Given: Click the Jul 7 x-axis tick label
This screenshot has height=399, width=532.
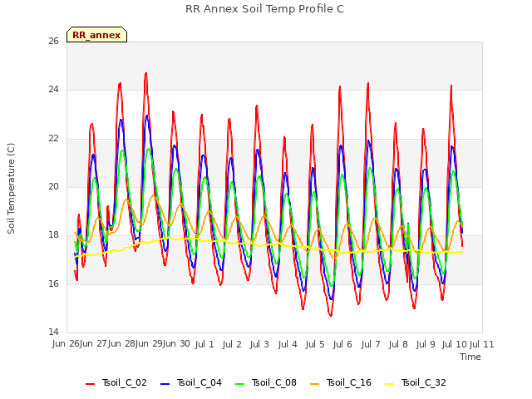Looking at the screenshot, I should point(371,344).
